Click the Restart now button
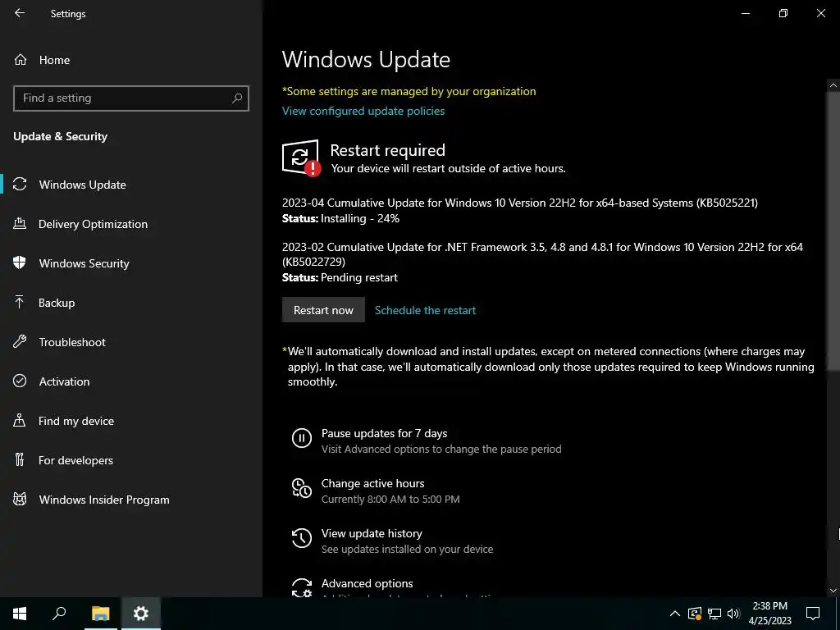Image resolution: width=840 pixels, height=630 pixels. (x=323, y=310)
